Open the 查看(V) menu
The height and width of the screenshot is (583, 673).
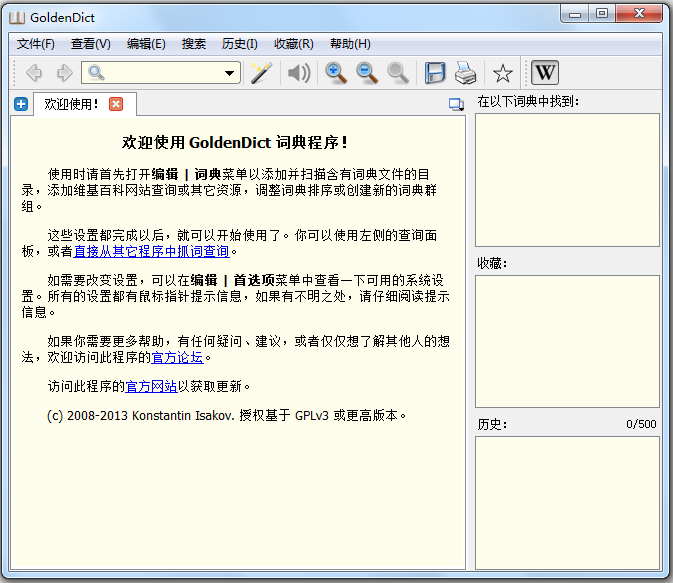[91, 44]
